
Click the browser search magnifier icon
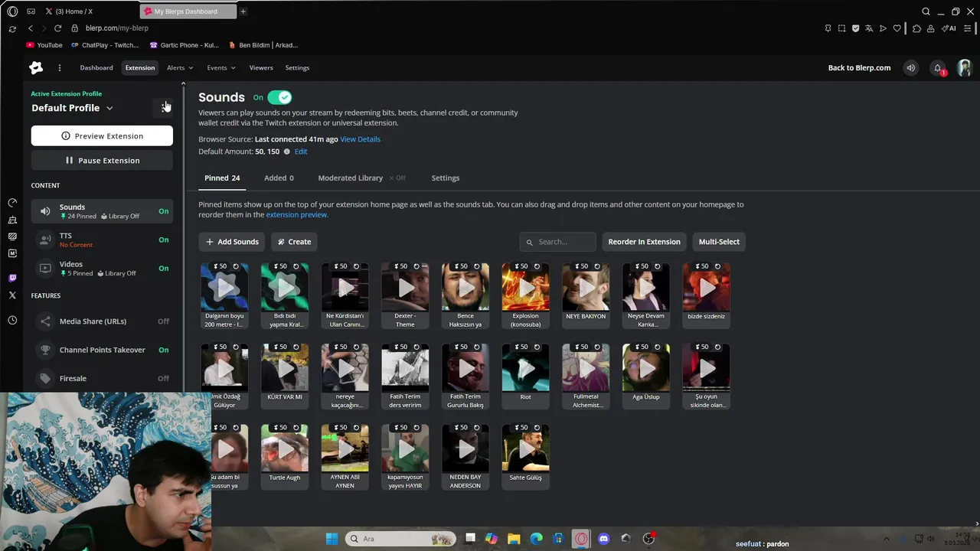[x=926, y=11]
